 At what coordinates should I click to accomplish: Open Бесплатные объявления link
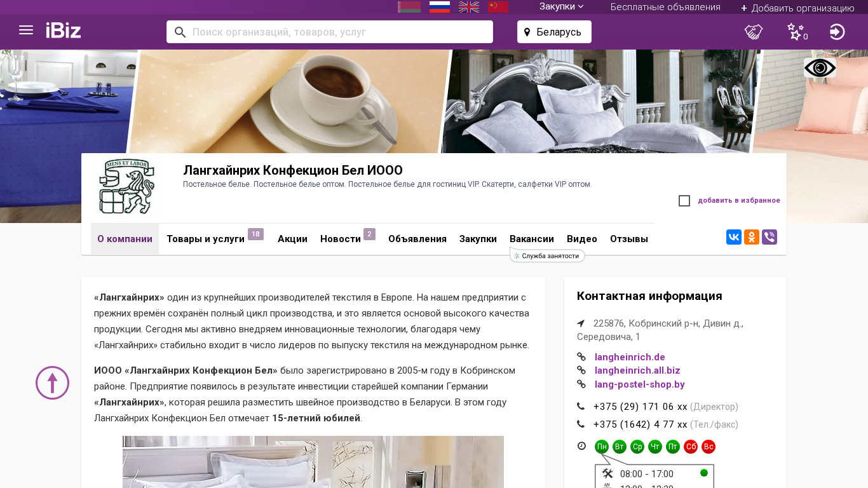click(x=665, y=7)
